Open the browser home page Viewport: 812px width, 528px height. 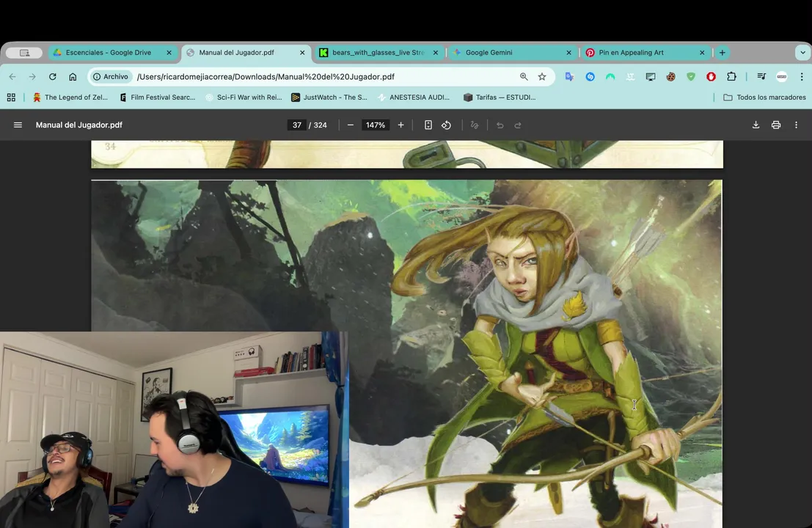click(73, 76)
